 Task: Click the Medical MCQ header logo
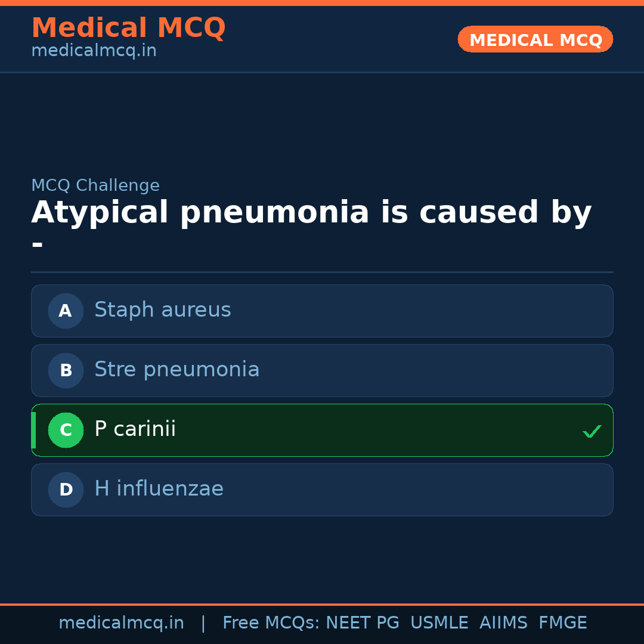[128, 28]
